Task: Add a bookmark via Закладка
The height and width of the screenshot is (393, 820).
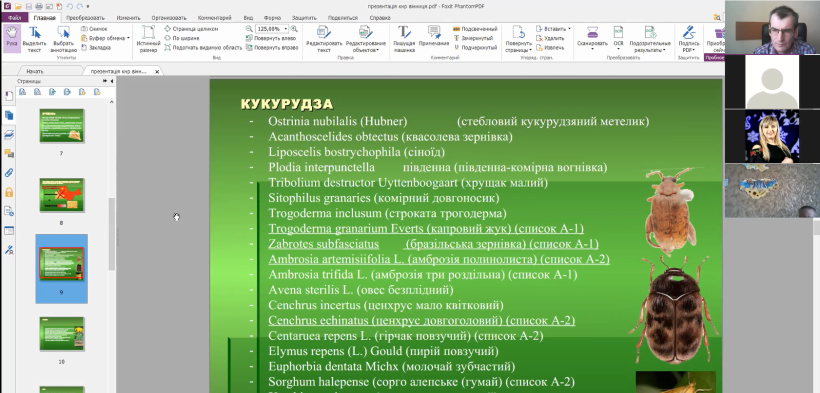Action: point(96,47)
